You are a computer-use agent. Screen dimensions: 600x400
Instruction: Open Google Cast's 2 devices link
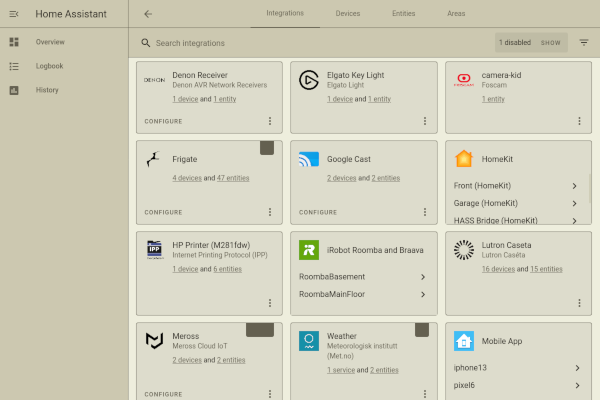point(342,178)
